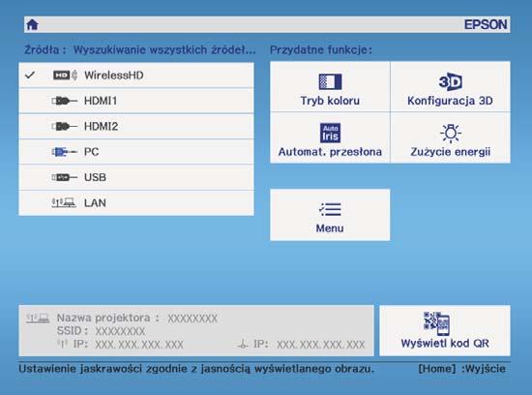532x395 pixels.
Task: Click the Wyświetl kod QR button
Action: coord(445,330)
